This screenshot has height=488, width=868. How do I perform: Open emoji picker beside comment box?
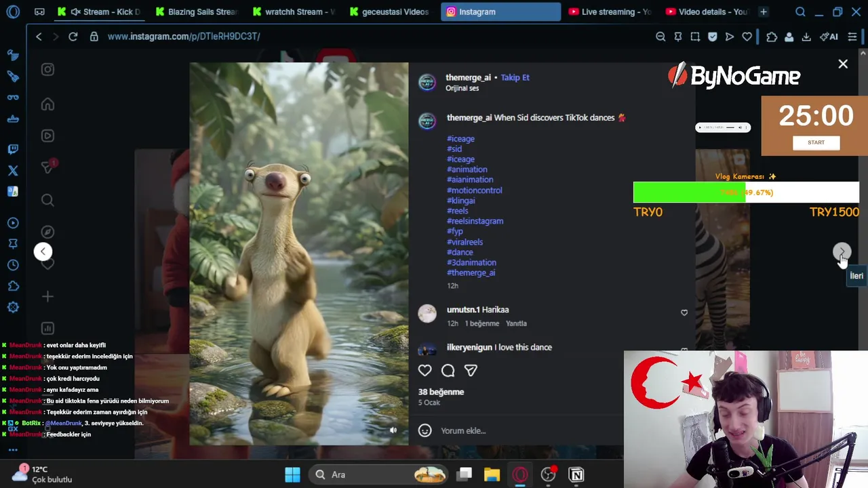coord(425,430)
